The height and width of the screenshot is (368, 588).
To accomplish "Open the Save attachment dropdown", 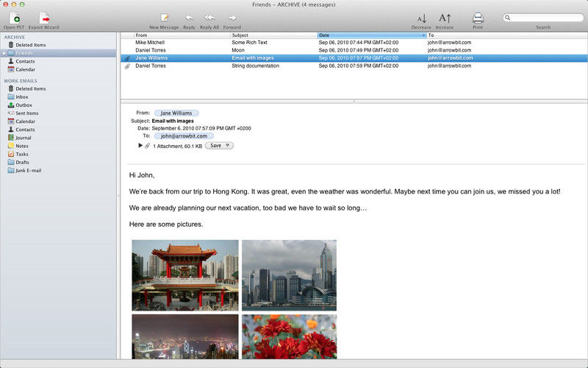I will [218, 146].
